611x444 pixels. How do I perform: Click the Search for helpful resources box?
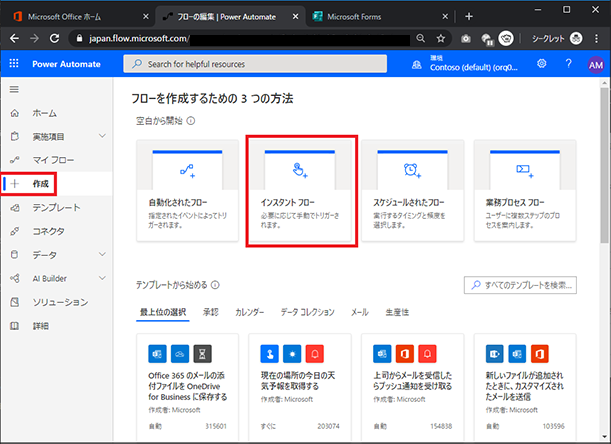(x=255, y=64)
